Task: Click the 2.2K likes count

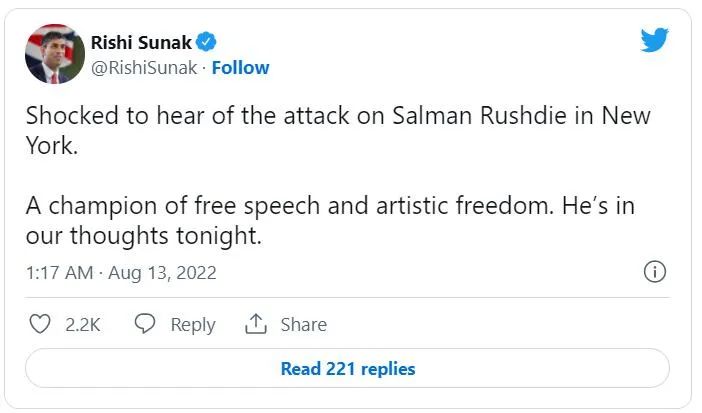Action: (x=81, y=324)
